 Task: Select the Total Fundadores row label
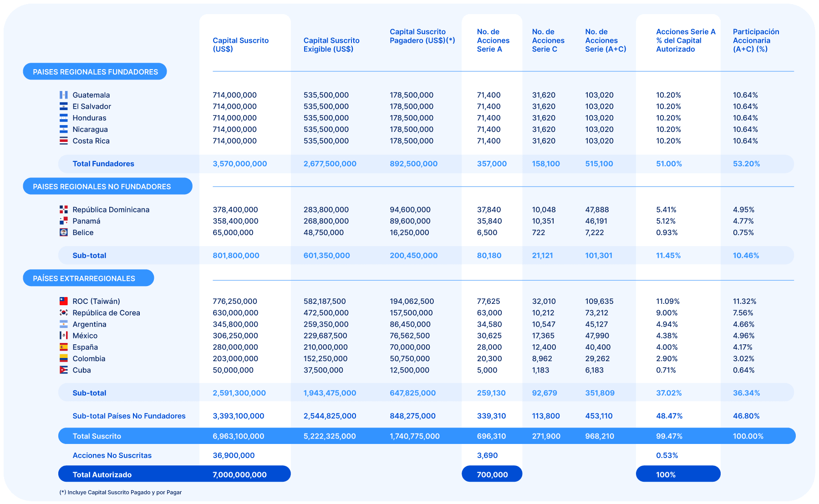(103, 164)
